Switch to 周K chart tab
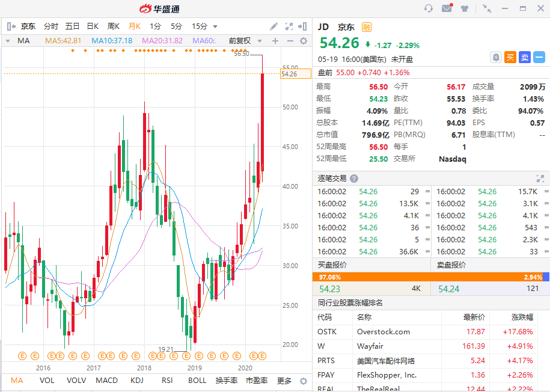550x392 pixels. coord(113,26)
